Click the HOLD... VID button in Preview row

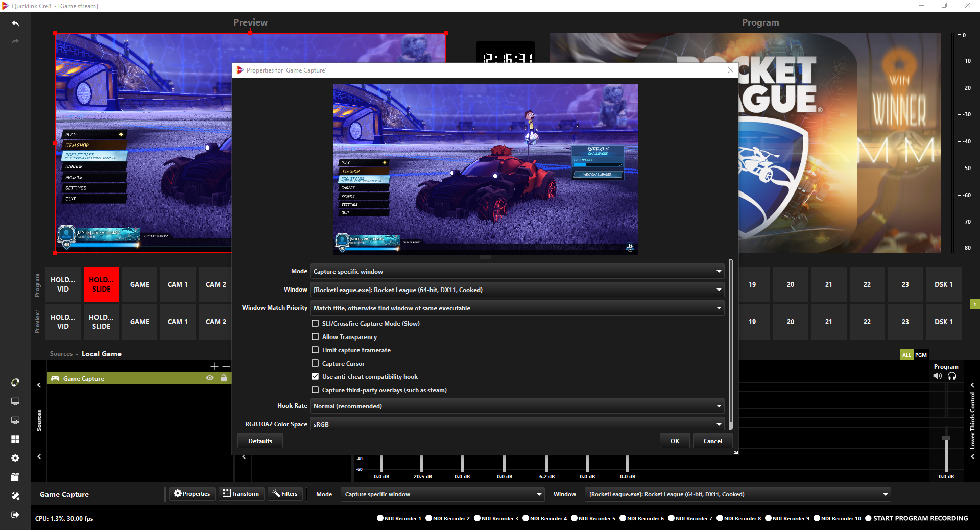[x=63, y=322]
